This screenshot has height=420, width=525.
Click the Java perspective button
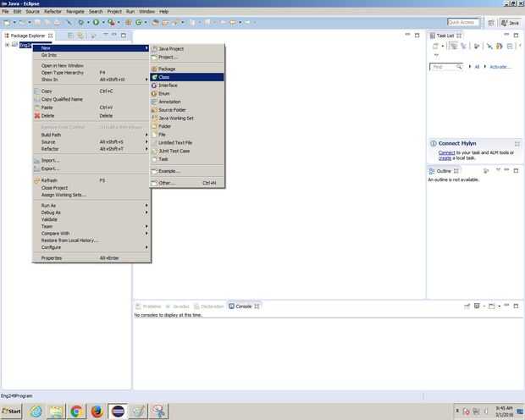pyautogui.click(x=510, y=23)
